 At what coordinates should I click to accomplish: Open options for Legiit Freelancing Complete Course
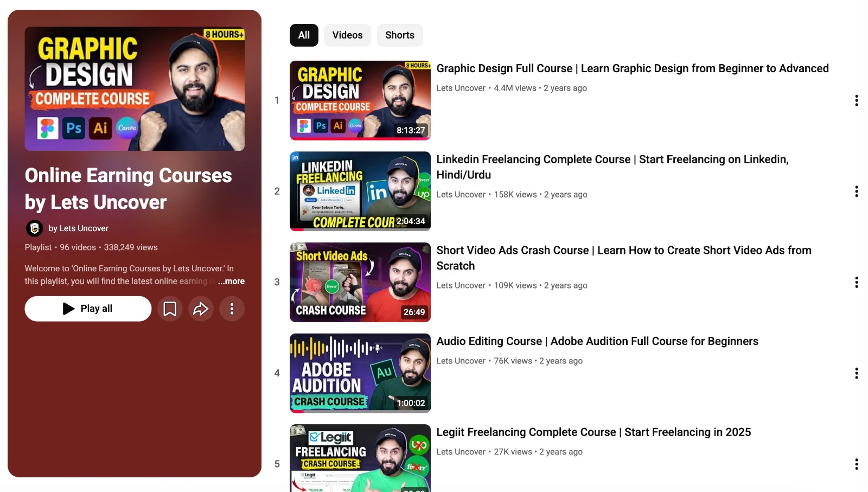(856, 464)
